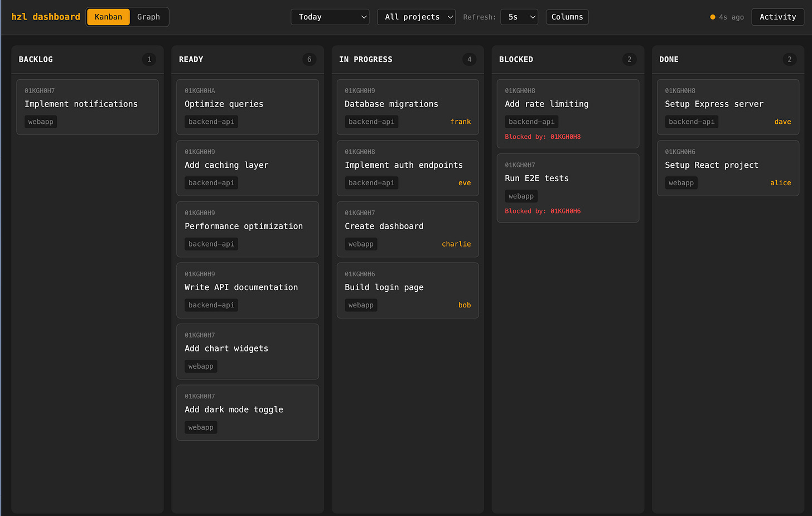Switch to the Kanban view
This screenshot has height=516, width=812.
point(108,17)
